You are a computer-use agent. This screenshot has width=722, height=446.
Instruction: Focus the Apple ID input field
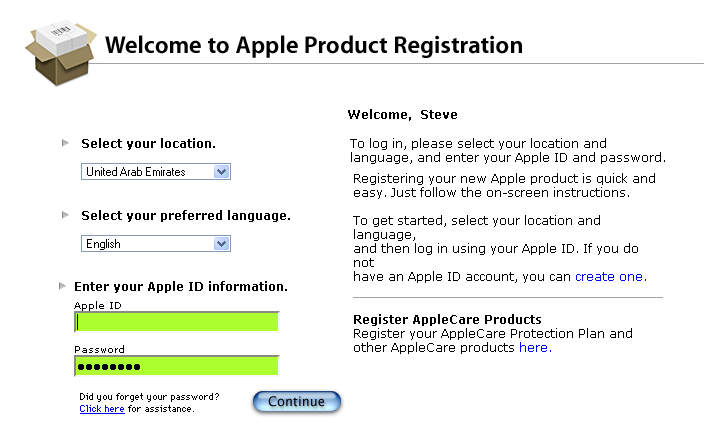(x=176, y=322)
